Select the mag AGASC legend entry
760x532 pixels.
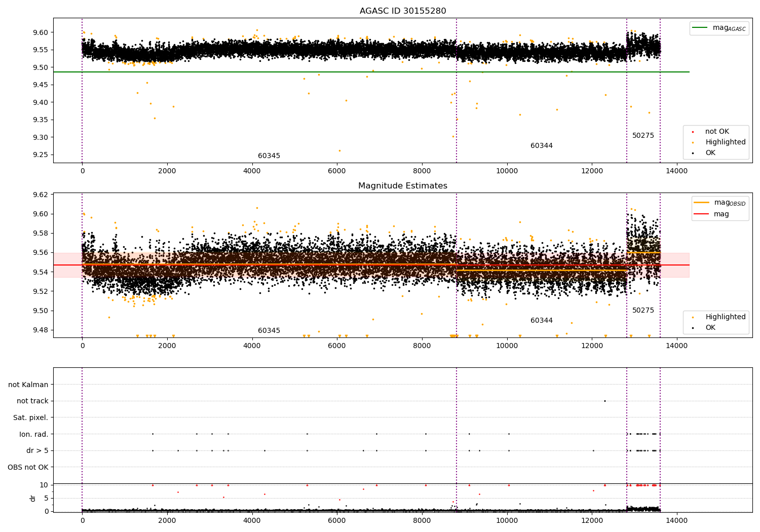pos(719,28)
